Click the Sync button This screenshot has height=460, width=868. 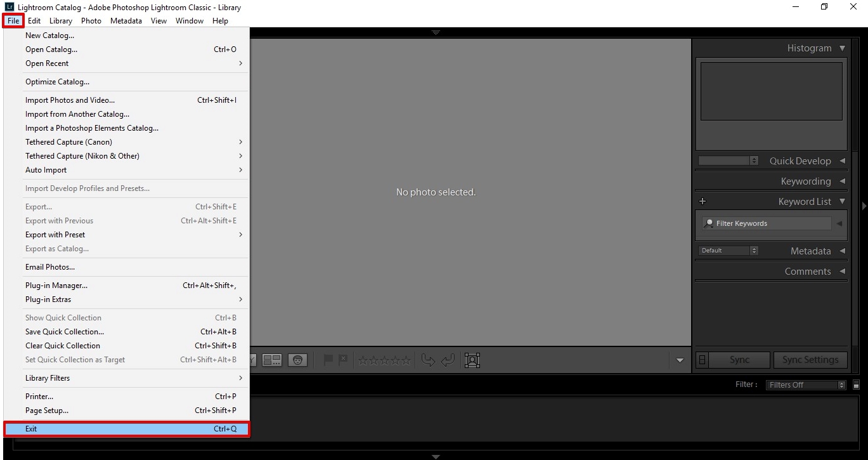click(739, 360)
